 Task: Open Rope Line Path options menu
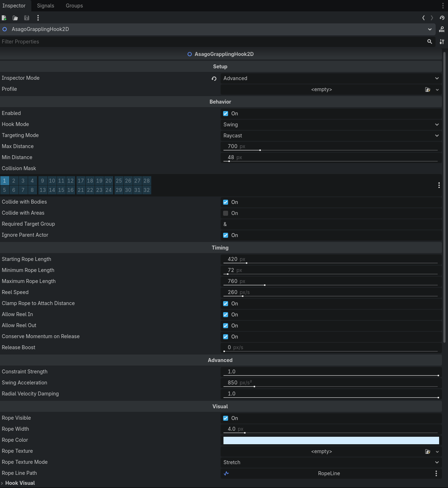(436, 473)
